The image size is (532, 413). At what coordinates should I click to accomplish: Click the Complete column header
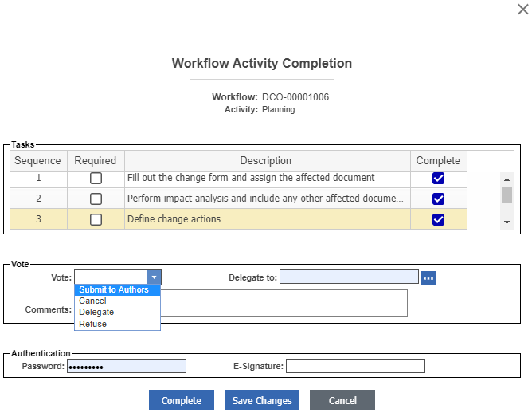click(x=438, y=160)
